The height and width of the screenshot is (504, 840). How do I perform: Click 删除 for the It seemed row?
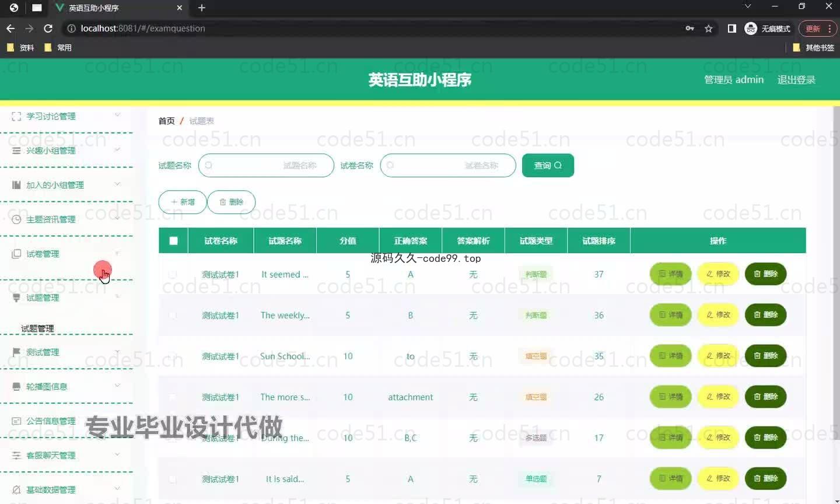[x=766, y=274]
